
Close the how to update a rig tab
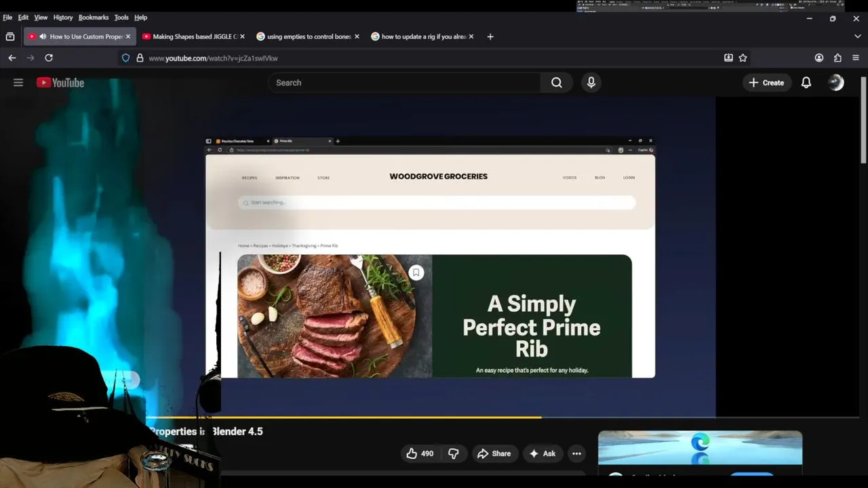471,37
